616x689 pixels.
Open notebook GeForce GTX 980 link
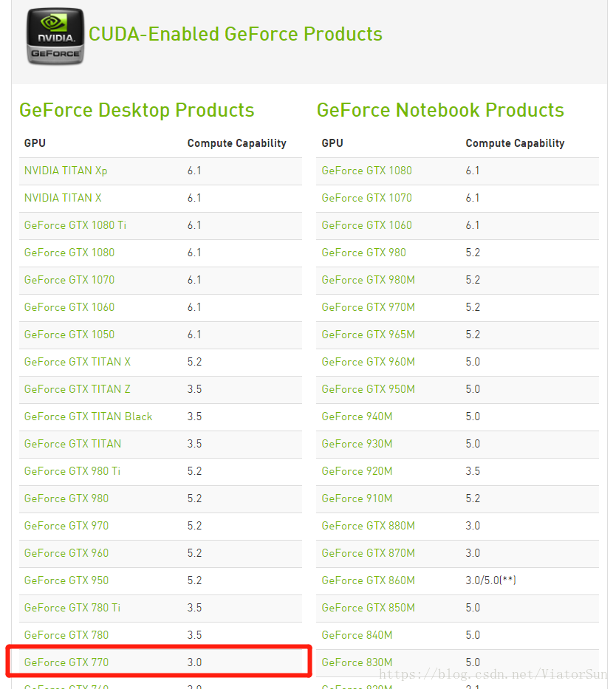[x=364, y=253]
